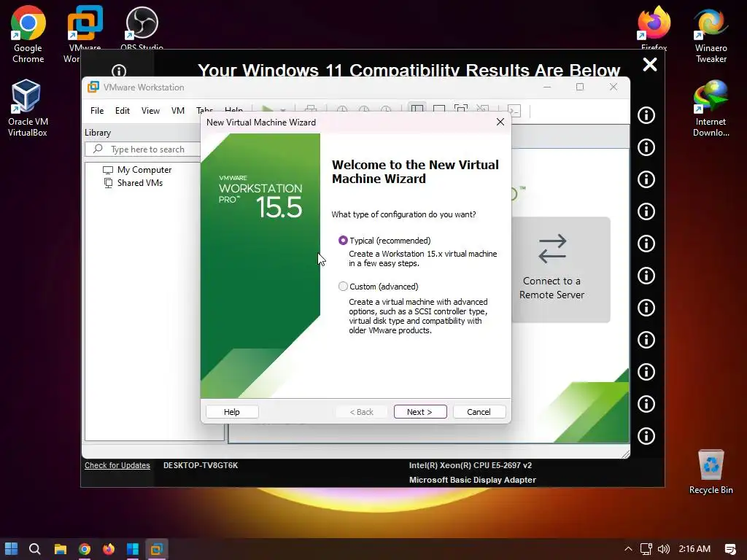Open the Internet Download Manager desktop shortcut

tap(711, 108)
